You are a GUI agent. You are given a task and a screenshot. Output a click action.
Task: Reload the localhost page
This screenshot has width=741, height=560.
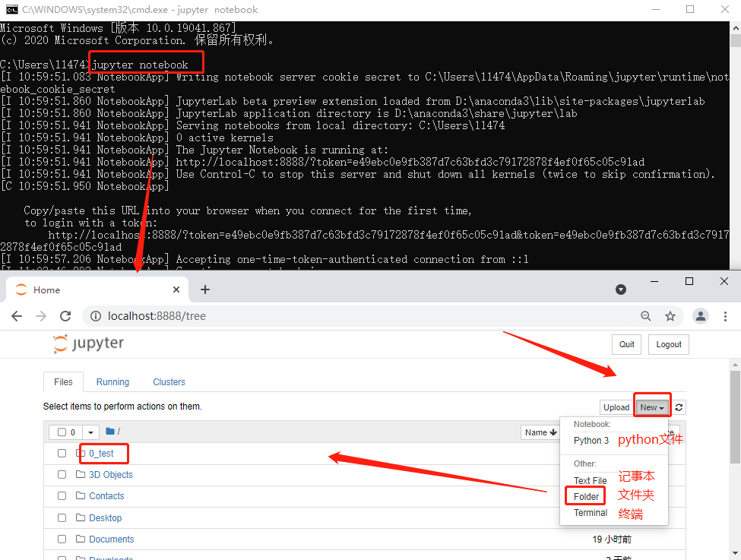(x=65, y=316)
